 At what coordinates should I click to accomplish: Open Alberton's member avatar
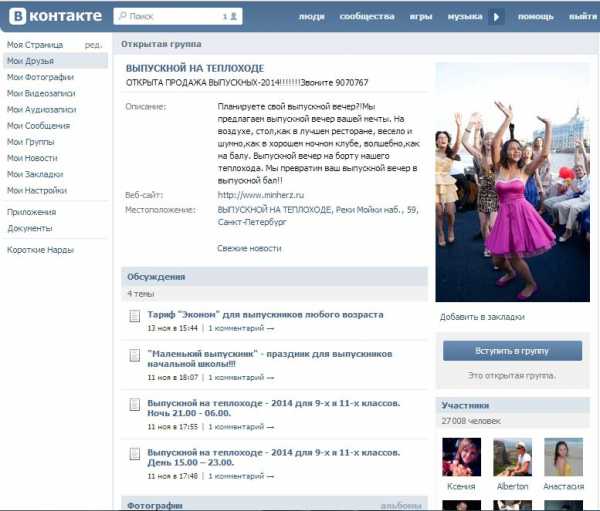pos(512,457)
